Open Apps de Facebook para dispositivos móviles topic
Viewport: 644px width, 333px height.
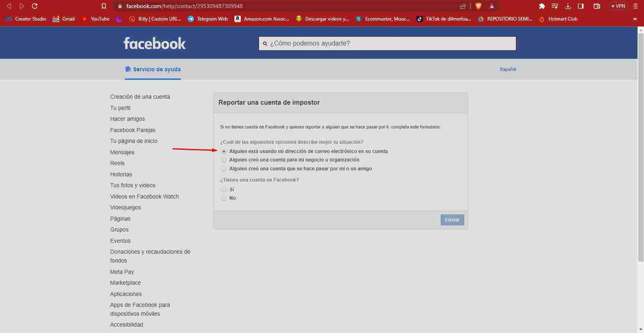pos(140,309)
